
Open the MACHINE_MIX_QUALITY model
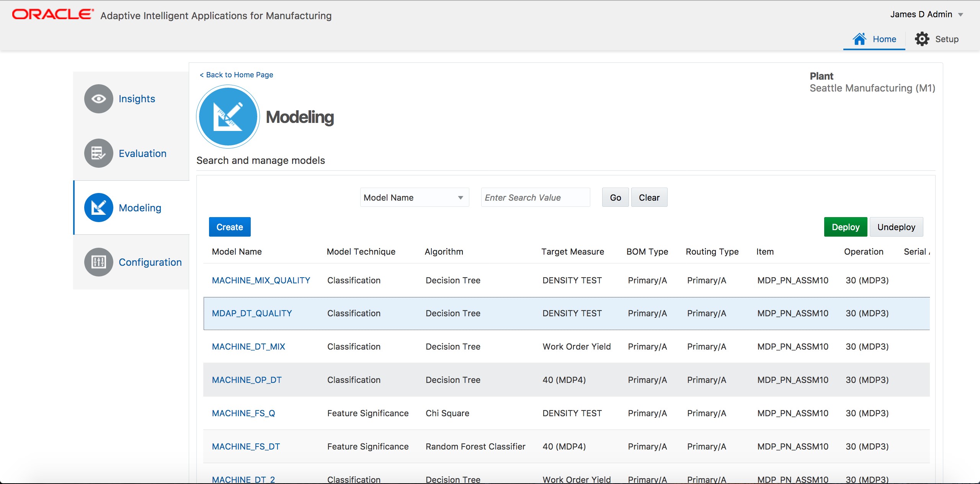pos(261,280)
